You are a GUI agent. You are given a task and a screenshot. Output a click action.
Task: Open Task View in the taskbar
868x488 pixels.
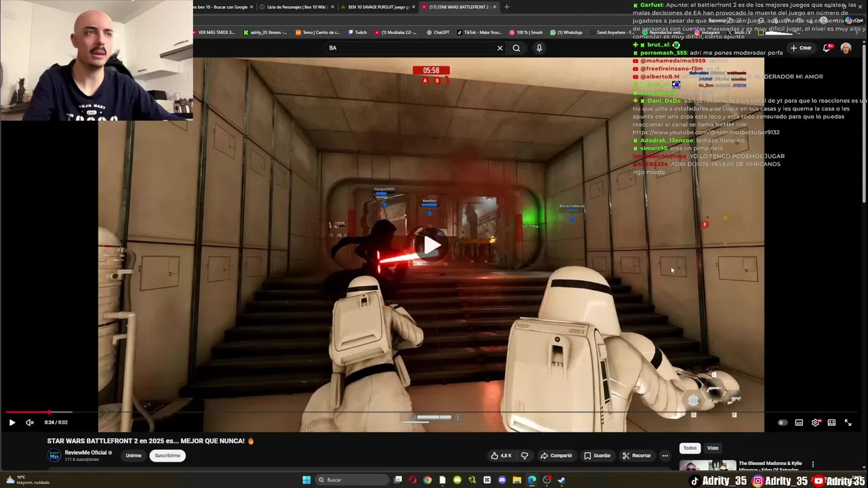398,480
